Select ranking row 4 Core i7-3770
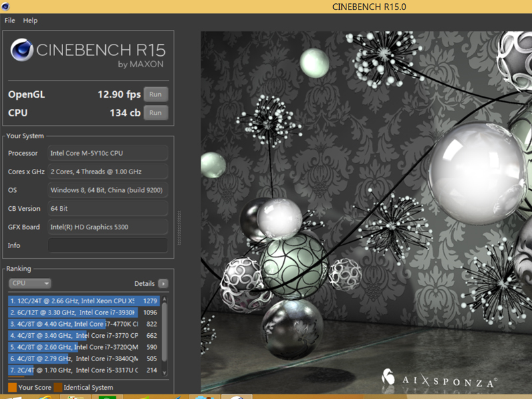The image size is (532, 399). pos(84,335)
